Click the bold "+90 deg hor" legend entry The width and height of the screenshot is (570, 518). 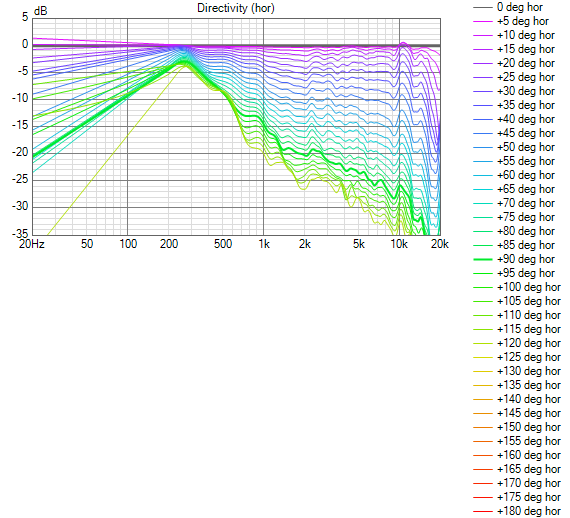[514, 259]
